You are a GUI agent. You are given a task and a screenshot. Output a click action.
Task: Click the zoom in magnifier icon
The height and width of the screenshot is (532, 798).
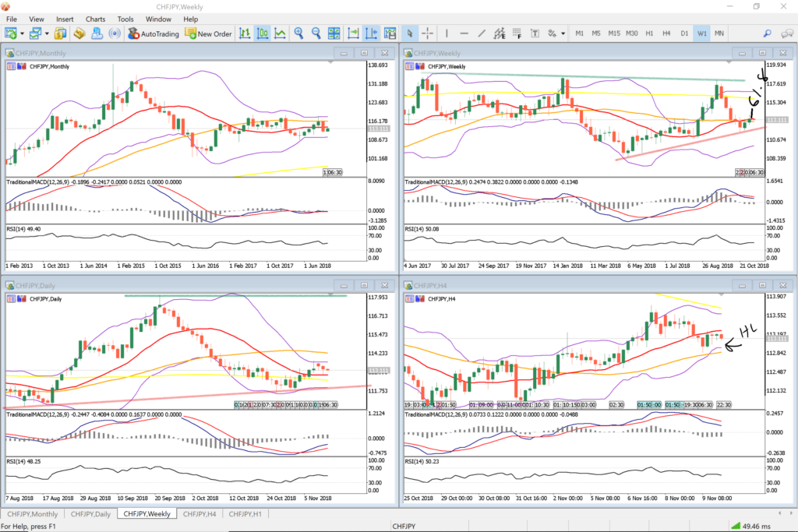click(x=298, y=33)
